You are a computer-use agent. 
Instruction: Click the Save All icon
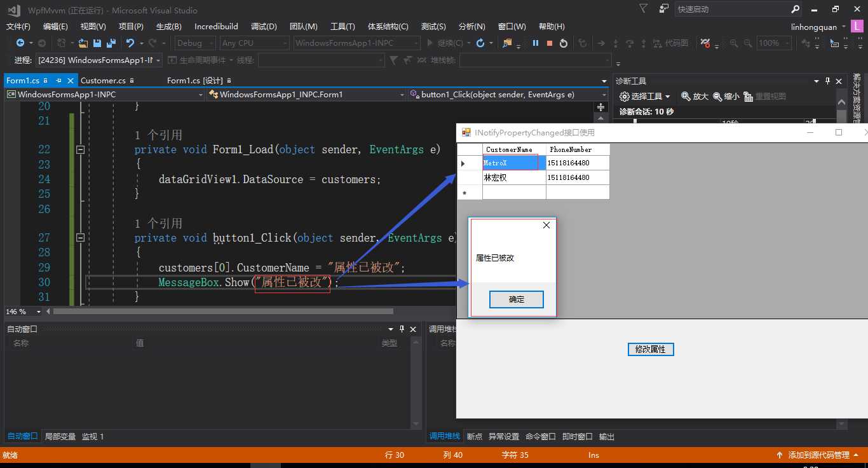tap(111, 43)
